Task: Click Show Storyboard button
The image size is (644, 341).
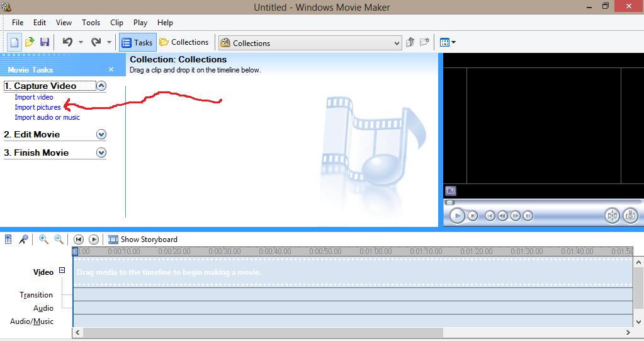Action: click(x=142, y=240)
